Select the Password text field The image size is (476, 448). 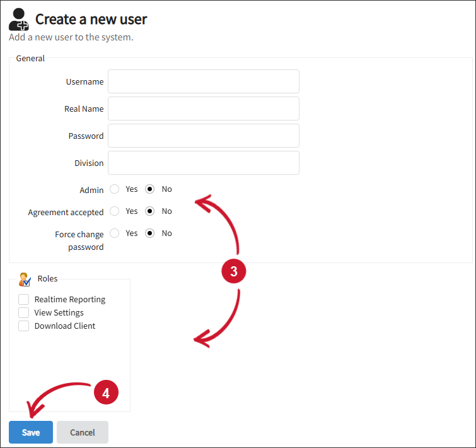coord(204,136)
